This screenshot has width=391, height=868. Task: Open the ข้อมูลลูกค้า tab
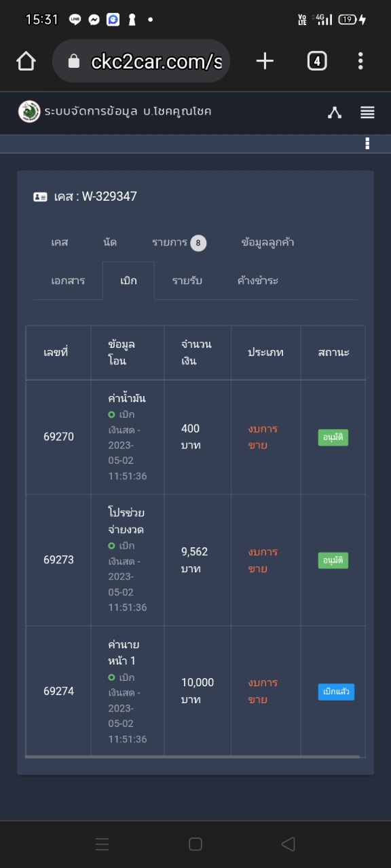(267, 242)
